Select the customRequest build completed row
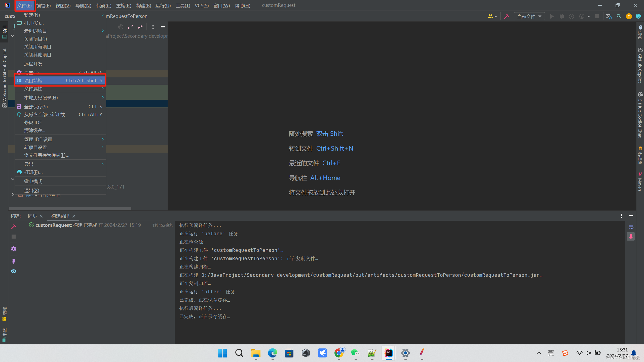Screen dimensions: 644x362 [97, 225]
